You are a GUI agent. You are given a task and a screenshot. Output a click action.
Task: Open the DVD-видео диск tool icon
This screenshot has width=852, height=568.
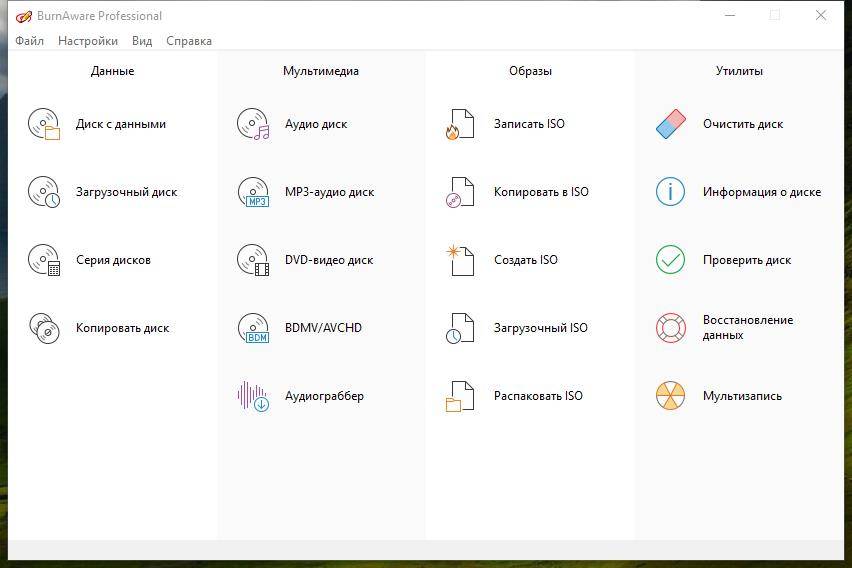click(x=253, y=260)
